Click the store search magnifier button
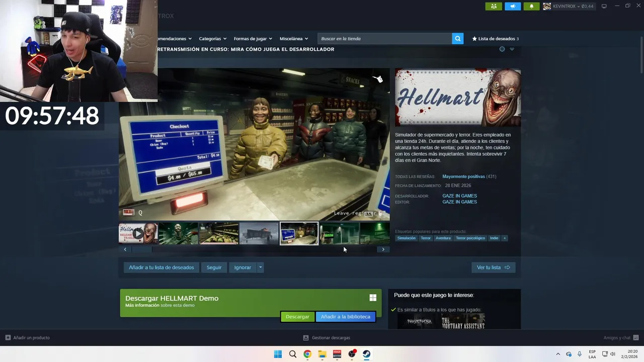Image resolution: width=644 pixels, height=362 pixels. [x=457, y=39]
